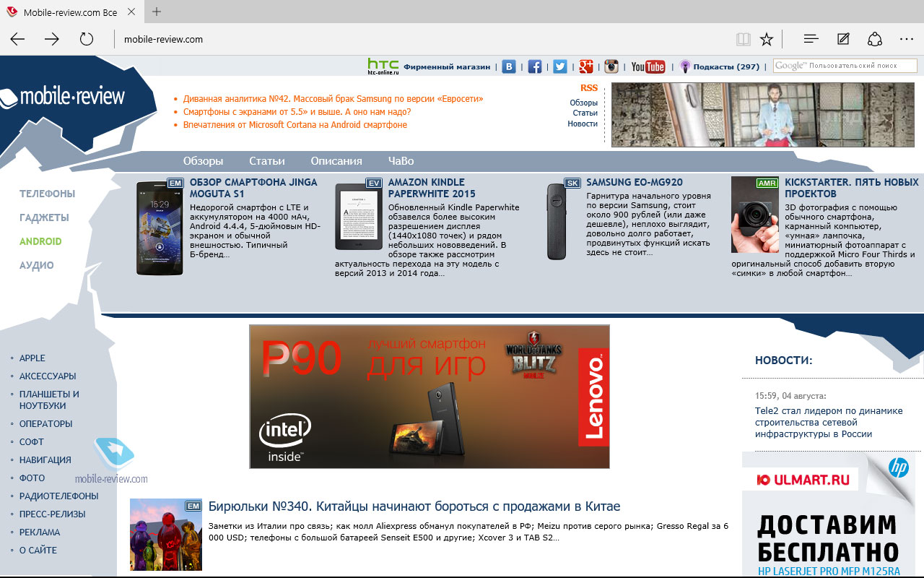
Task: Click the Kindle Paperwhite thumbnail
Action: [x=359, y=215]
